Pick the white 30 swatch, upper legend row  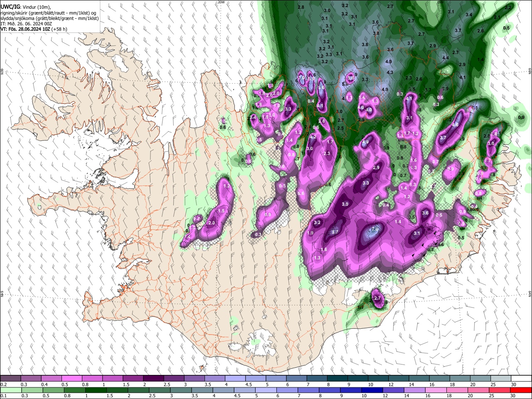point(521,379)
